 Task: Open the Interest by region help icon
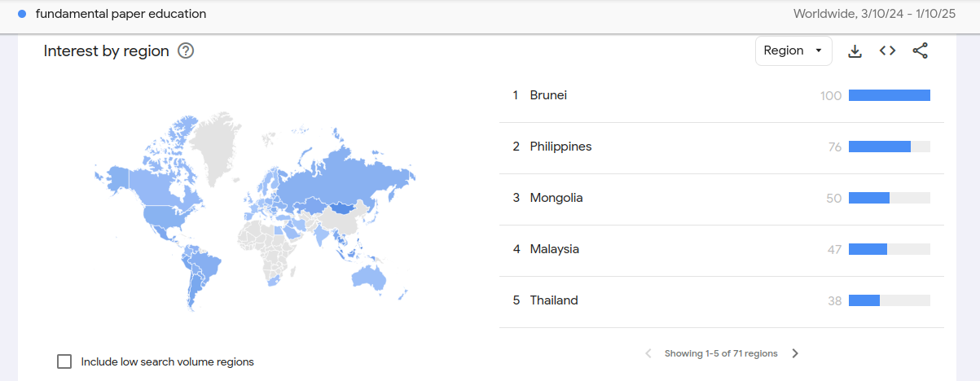(186, 51)
